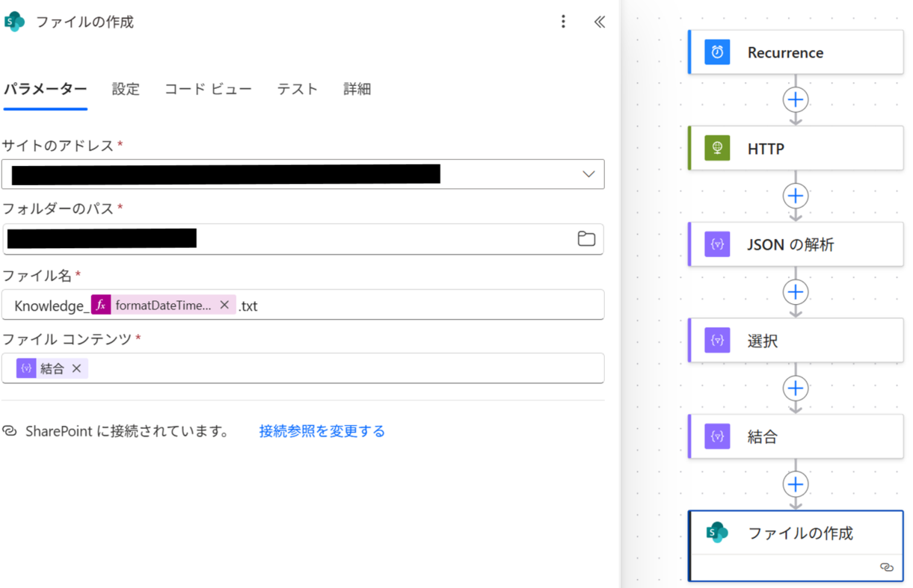Collapse the panel with the double-chevron icon
913x588 pixels.
(599, 22)
